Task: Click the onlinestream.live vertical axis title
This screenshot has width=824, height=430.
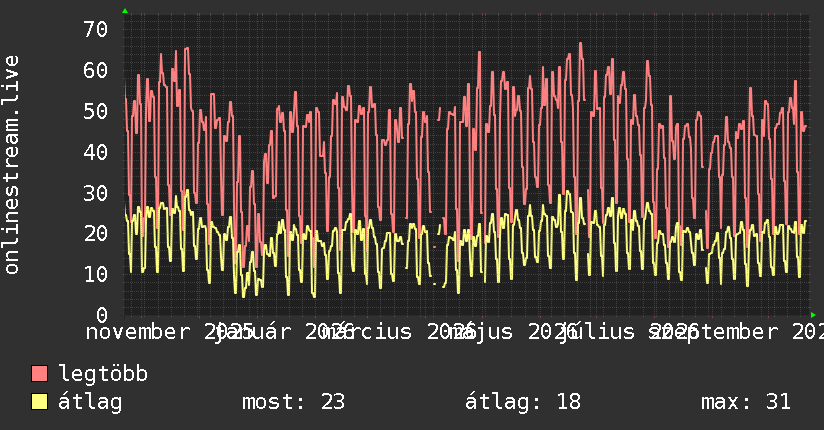Action: 11,165
